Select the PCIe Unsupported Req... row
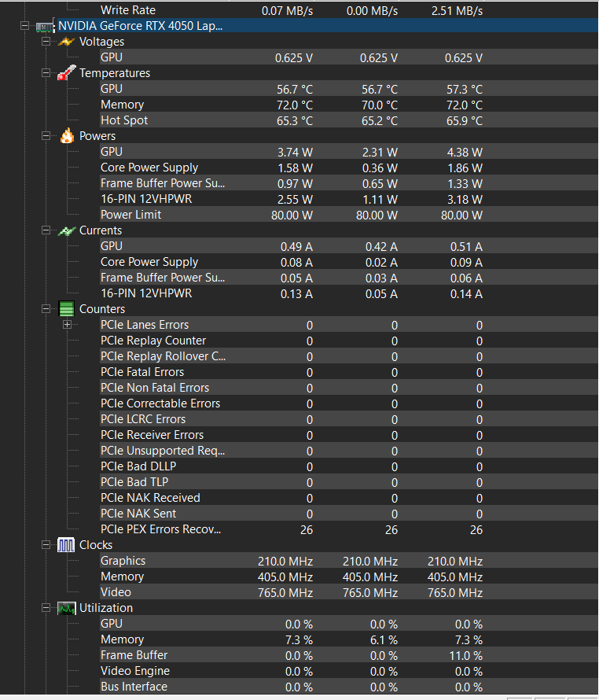 (349, 451)
